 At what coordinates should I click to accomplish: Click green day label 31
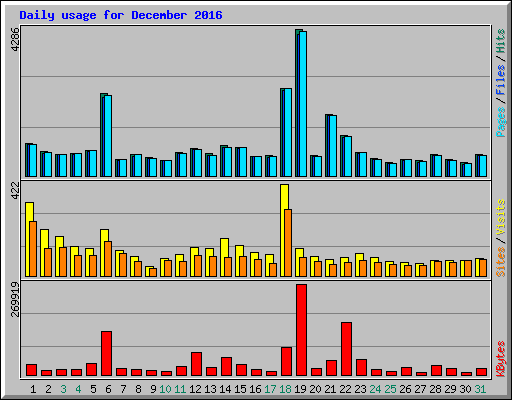pos(480,389)
